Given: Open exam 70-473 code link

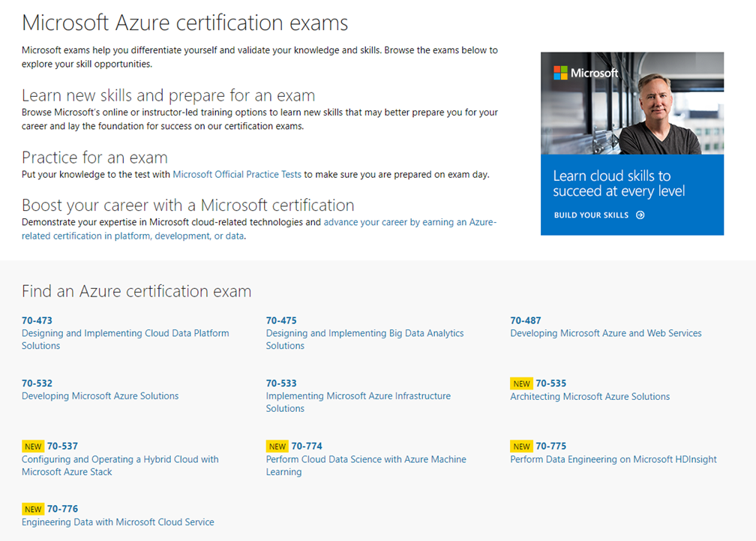Looking at the screenshot, I should point(37,320).
